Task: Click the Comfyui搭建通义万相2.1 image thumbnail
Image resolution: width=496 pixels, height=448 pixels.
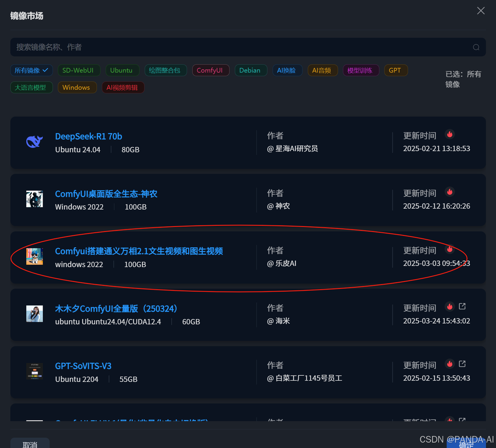Action: coord(34,256)
